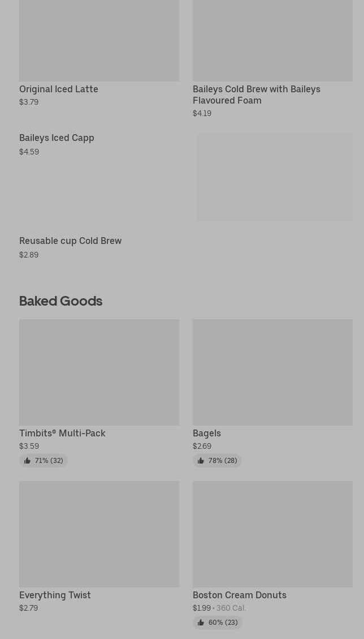This screenshot has width=364, height=639.
Task: Open the Everything Twist product photo
Action: click(99, 534)
